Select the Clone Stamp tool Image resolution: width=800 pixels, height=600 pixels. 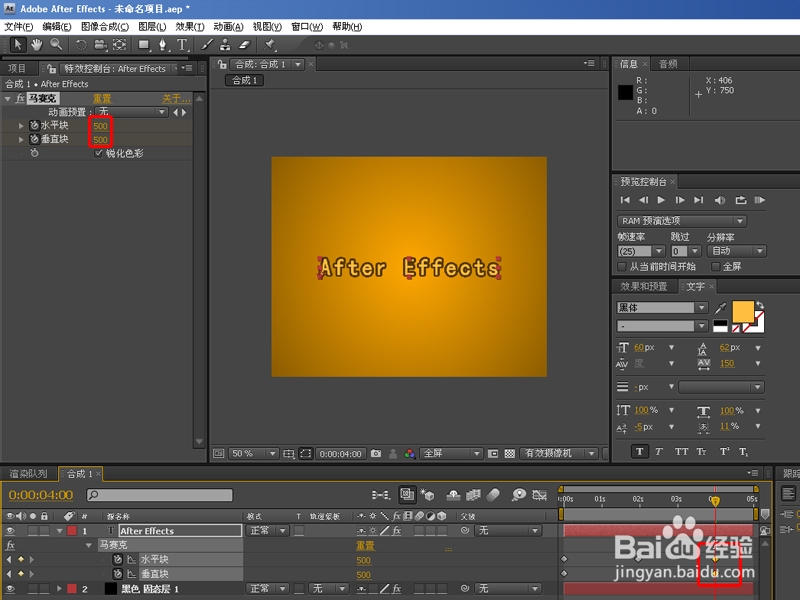pos(225,45)
